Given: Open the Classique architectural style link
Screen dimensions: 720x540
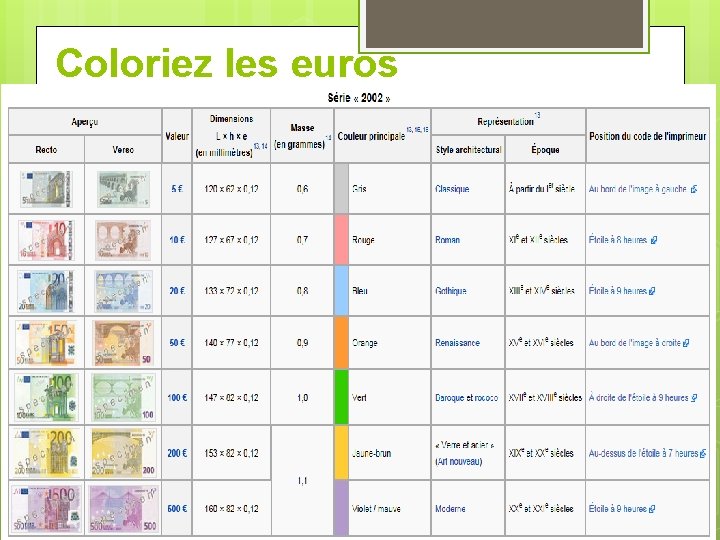Looking at the screenshot, I should pos(452,189).
